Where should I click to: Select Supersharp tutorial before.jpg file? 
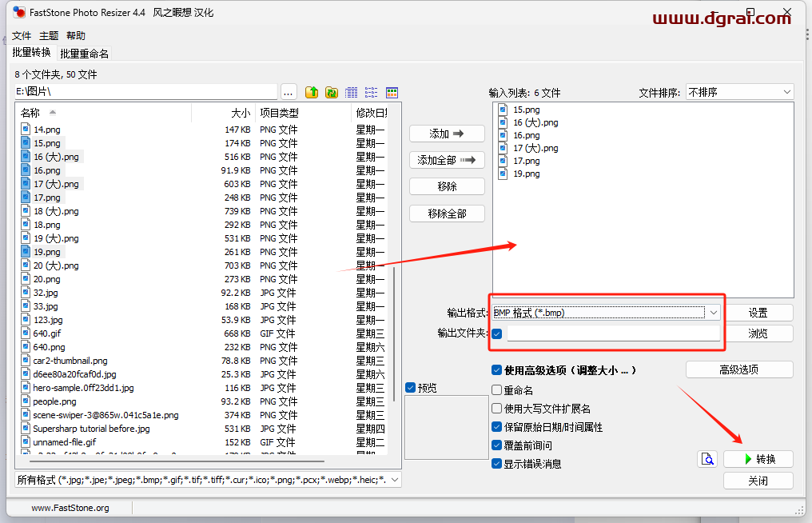91,428
